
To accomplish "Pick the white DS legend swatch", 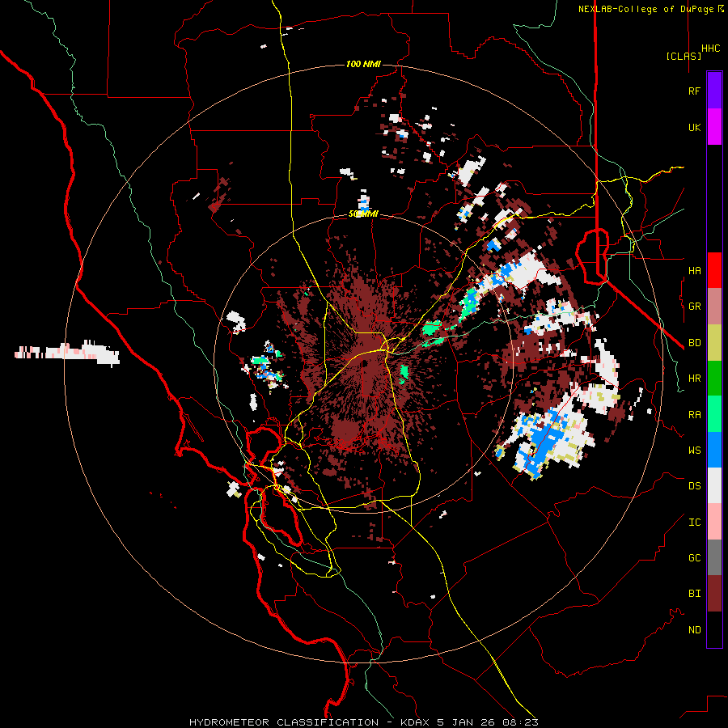I will click(x=714, y=485).
